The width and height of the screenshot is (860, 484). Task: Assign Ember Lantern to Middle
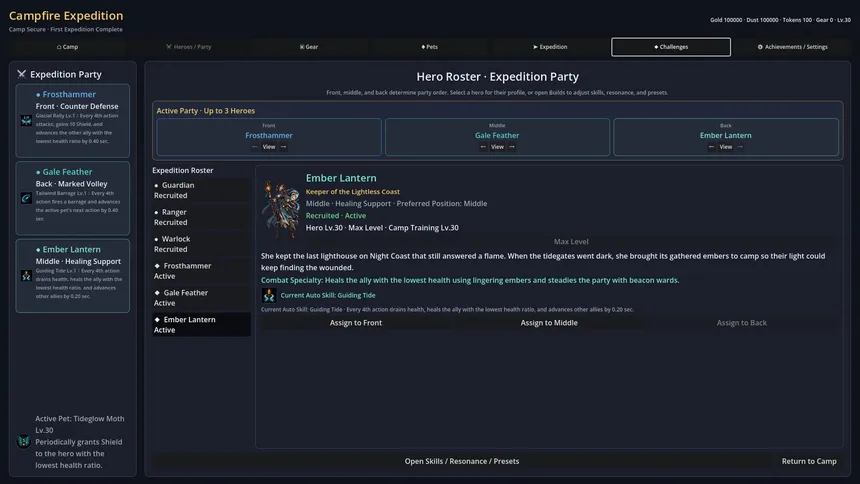pyautogui.click(x=549, y=323)
